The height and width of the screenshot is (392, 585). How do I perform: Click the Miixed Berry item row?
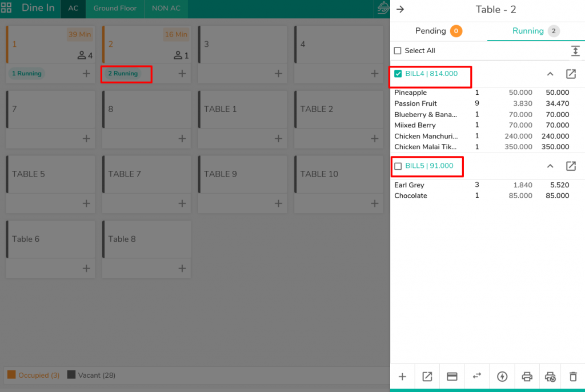(x=482, y=125)
